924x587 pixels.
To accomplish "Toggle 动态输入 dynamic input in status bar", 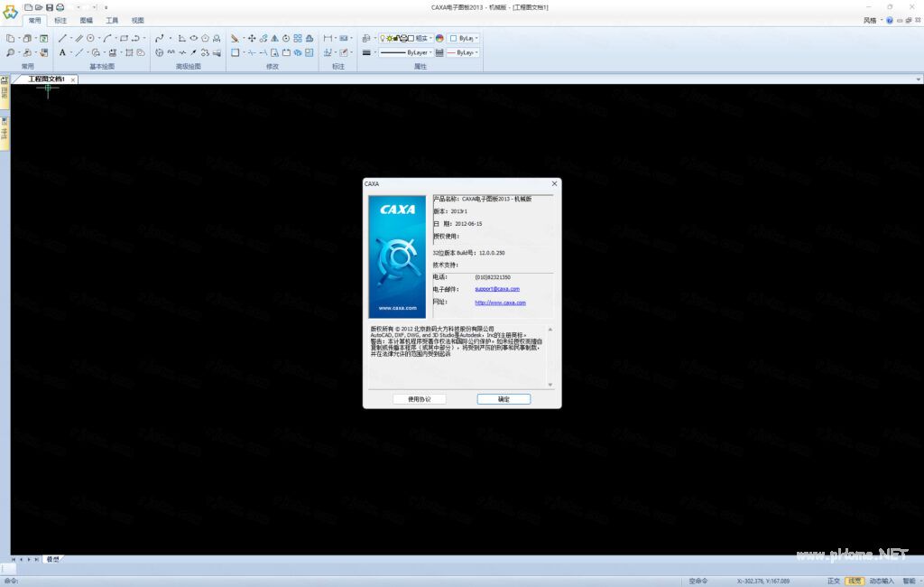I will pyautogui.click(x=882, y=581).
